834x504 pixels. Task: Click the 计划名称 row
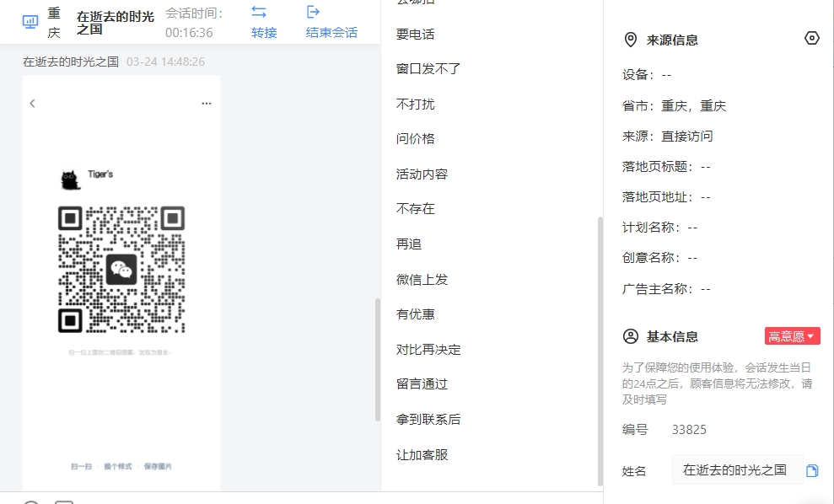point(659,228)
